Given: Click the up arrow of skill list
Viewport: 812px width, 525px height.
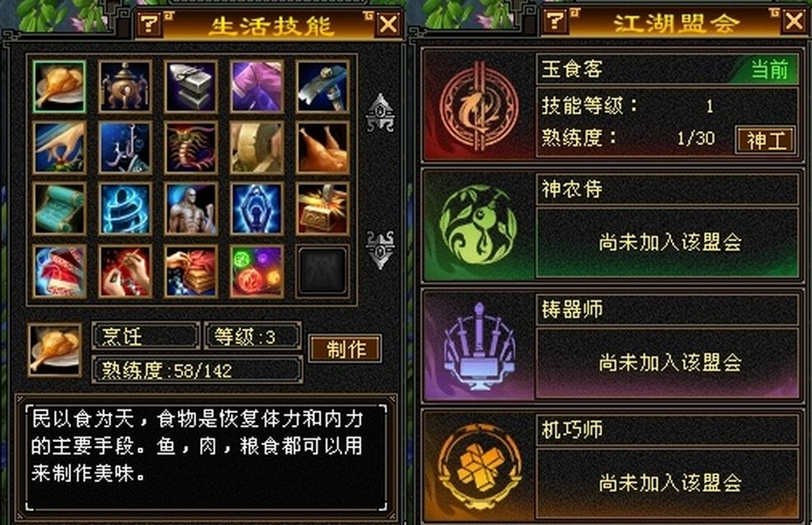Looking at the screenshot, I should tap(381, 113).
